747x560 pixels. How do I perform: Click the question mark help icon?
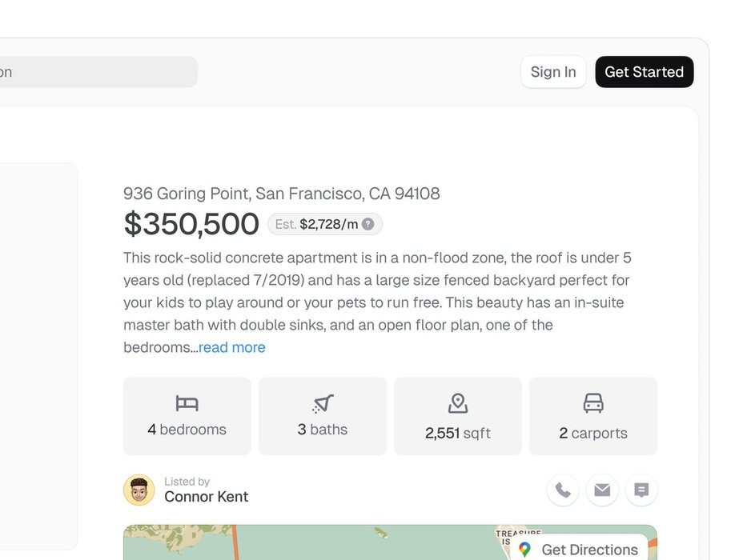368,225
